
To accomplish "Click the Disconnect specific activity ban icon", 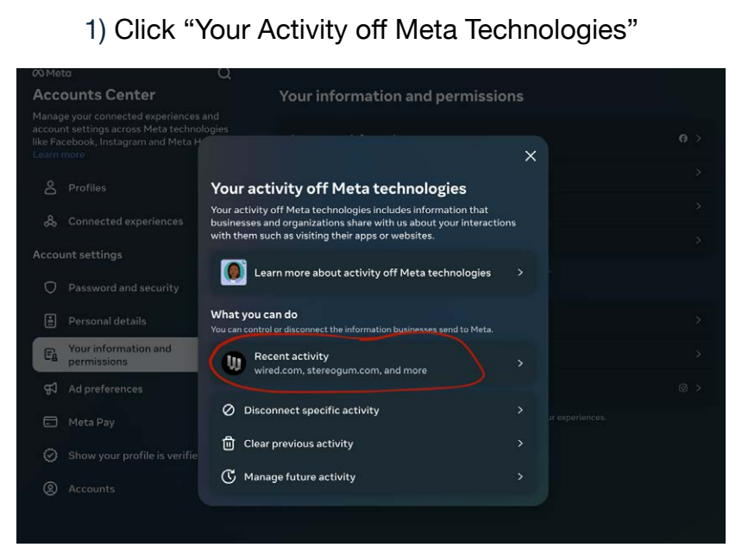I will (x=229, y=410).
